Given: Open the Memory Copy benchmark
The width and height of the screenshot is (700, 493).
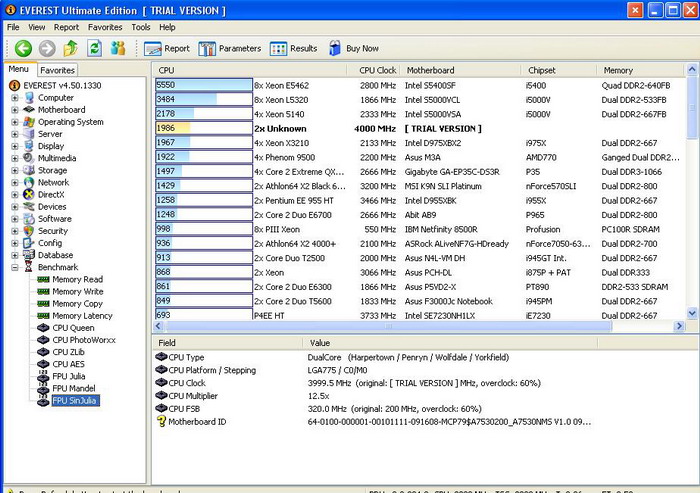Looking at the screenshot, I should (x=77, y=304).
